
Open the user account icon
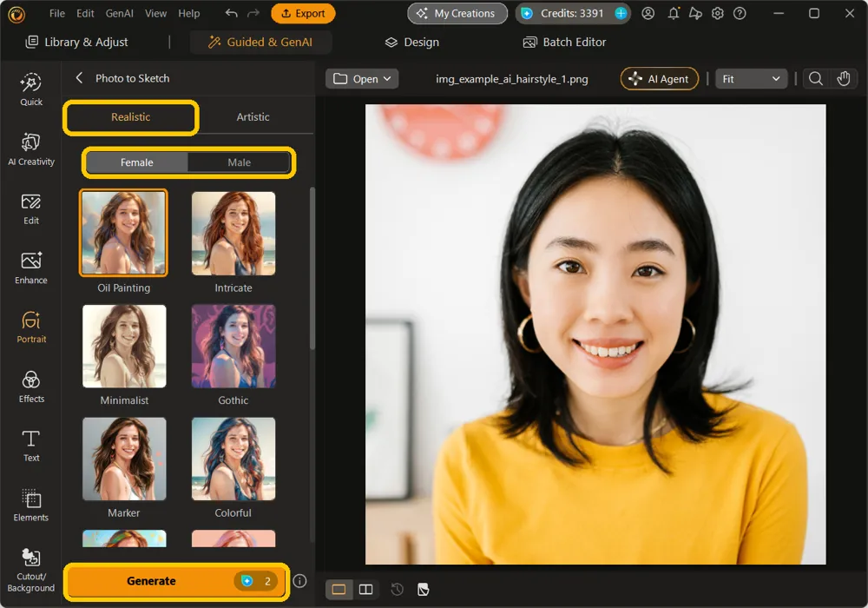(648, 13)
